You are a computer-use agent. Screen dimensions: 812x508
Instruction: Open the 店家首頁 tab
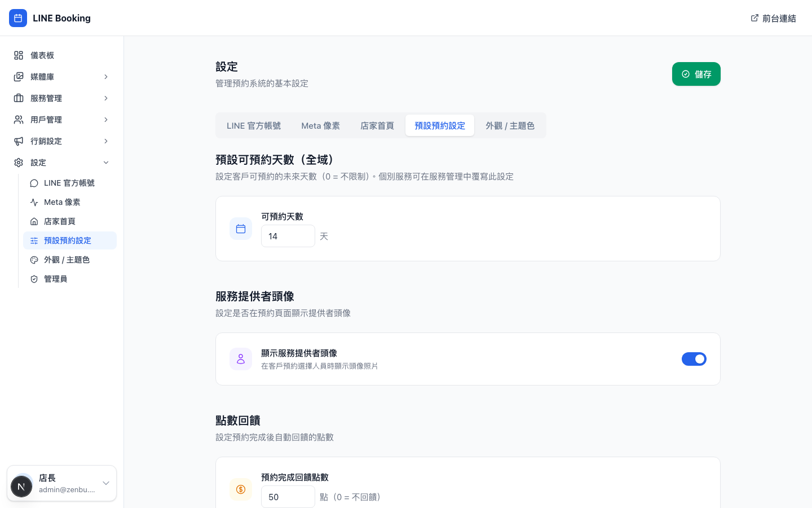pyautogui.click(x=377, y=125)
